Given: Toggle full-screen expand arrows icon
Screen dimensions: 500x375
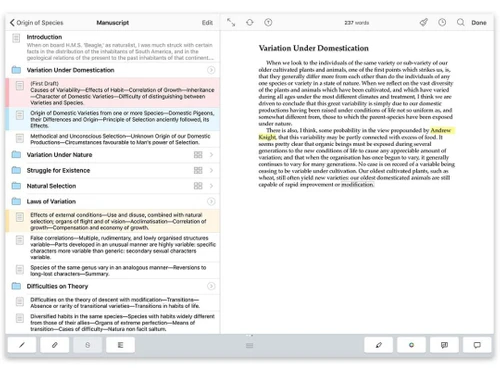Looking at the screenshot, I should coord(231,22).
